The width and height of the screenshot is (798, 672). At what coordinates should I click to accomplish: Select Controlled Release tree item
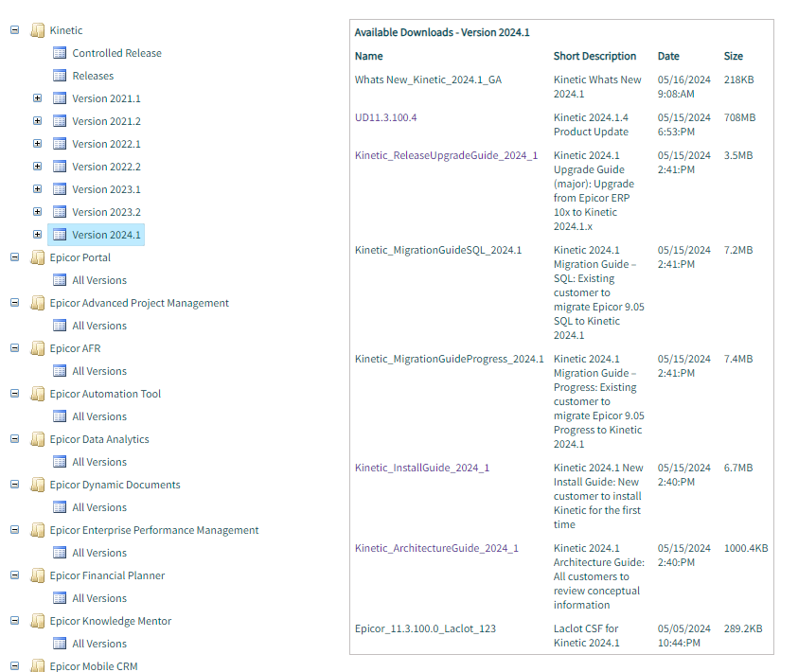[x=116, y=53]
